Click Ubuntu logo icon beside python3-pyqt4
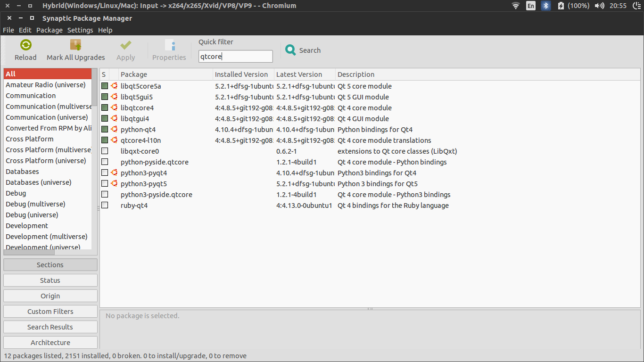 [114, 173]
